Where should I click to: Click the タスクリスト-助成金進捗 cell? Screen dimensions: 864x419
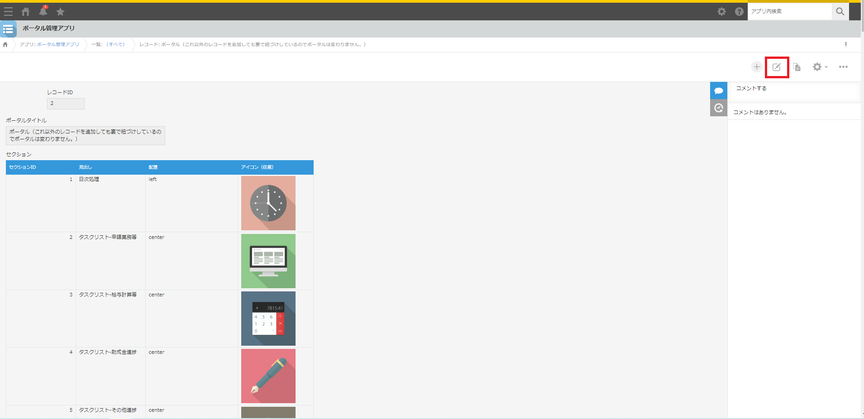click(110, 376)
